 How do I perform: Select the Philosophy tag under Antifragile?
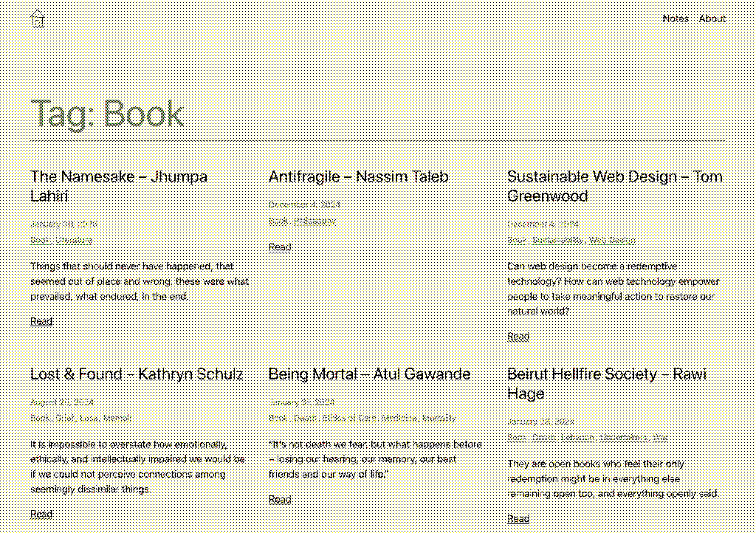(x=315, y=221)
